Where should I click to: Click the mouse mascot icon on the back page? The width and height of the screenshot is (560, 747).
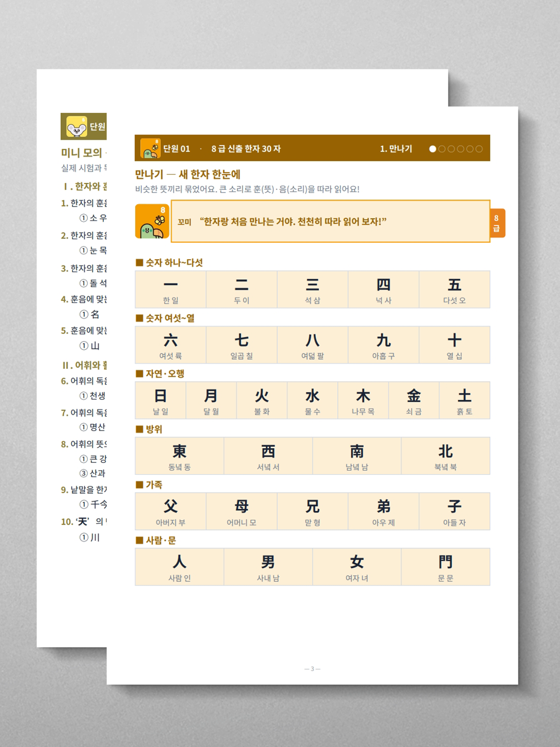click(x=77, y=126)
